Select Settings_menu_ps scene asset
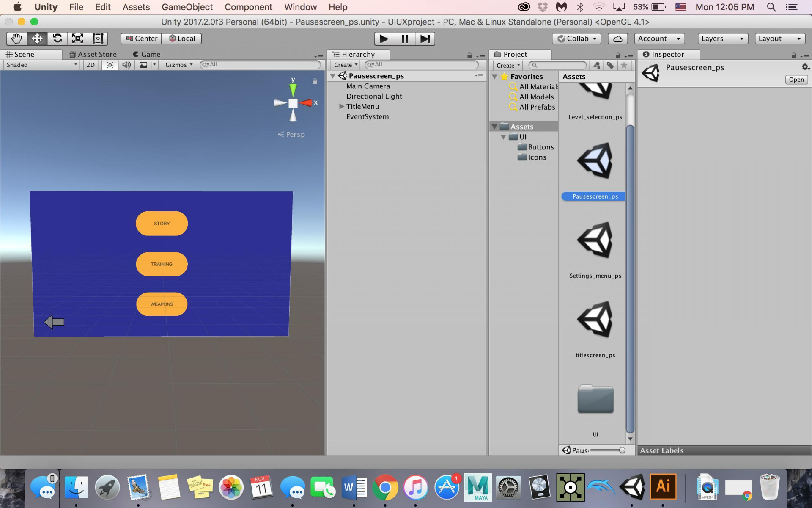 (595, 250)
